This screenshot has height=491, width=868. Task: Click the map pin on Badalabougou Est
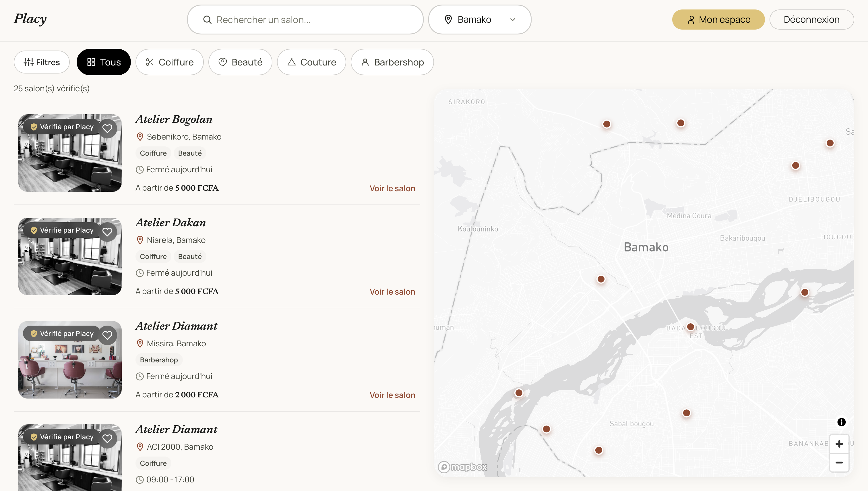(x=690, y=327)
